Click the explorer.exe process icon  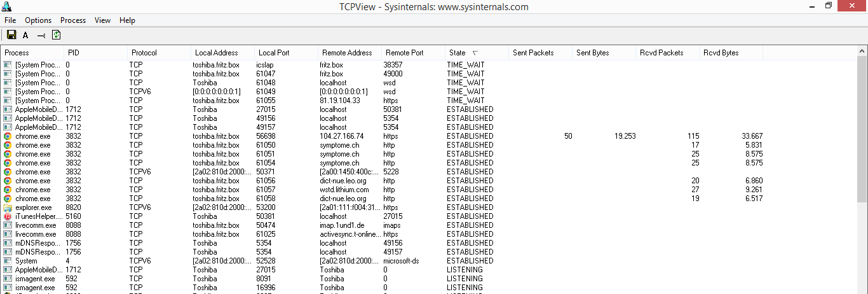(x=8, y=207)
